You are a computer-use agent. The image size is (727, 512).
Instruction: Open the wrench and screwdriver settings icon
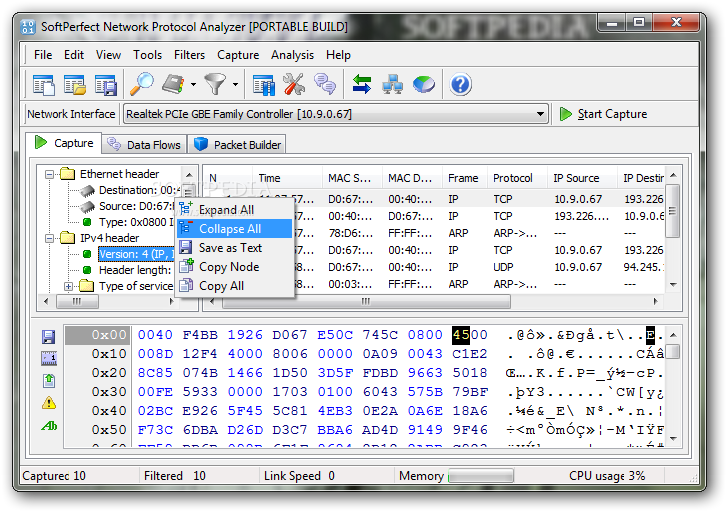(x=294, y=84)
